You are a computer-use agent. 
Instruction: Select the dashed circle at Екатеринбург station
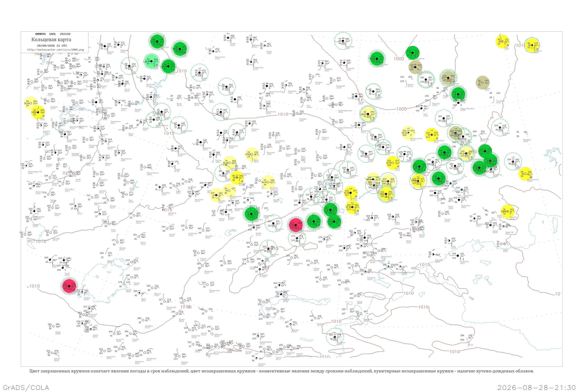click(x=179, y=125)
